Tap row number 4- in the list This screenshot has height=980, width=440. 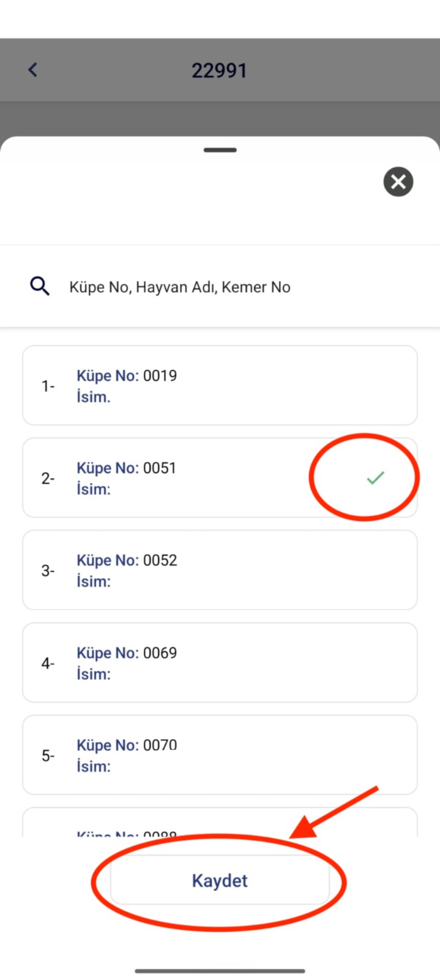[x=48, y=663]
